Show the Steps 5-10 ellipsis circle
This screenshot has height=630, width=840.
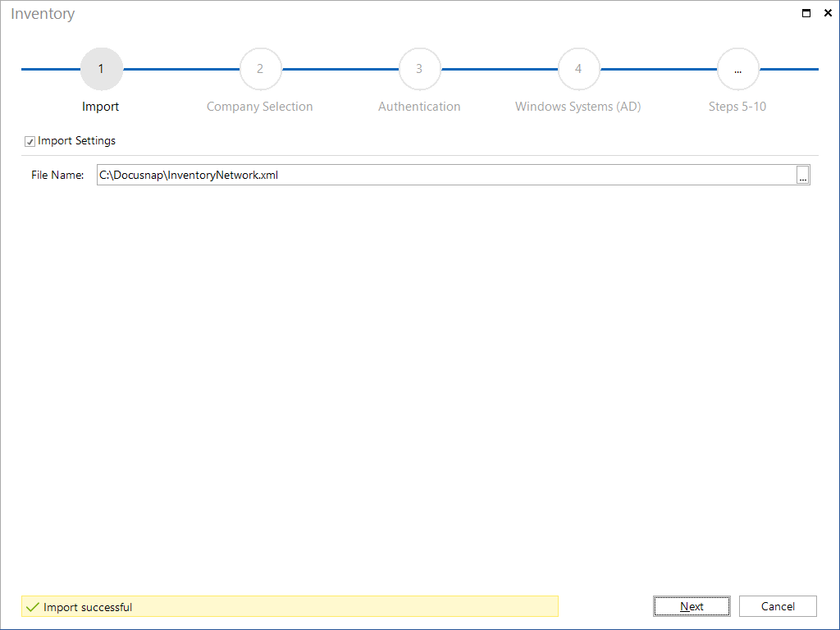(737, 69)
